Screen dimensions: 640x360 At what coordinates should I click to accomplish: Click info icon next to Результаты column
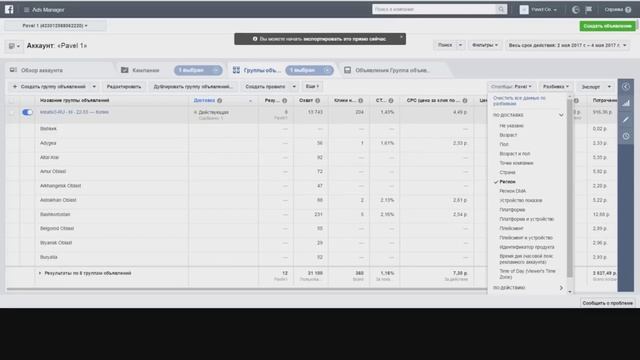coord(284,100)
